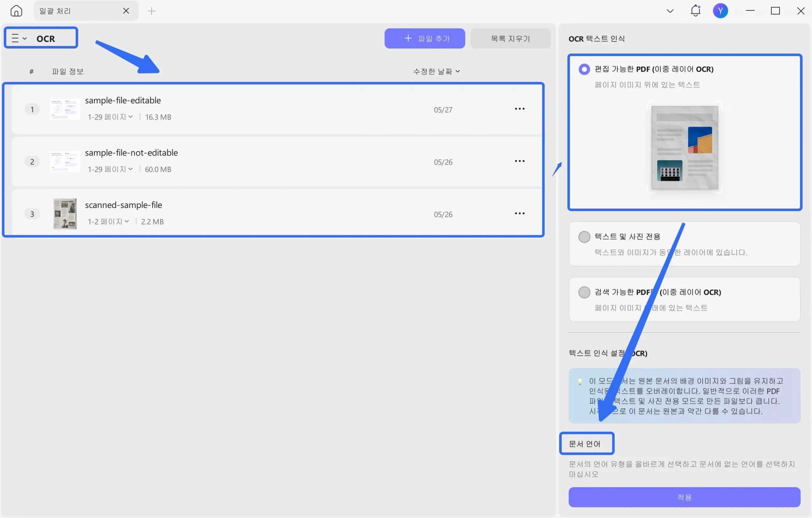The width and height of the screenshot is (812, 518).
Task: Add a new tab with plus icon
Action: click(151, 11)
